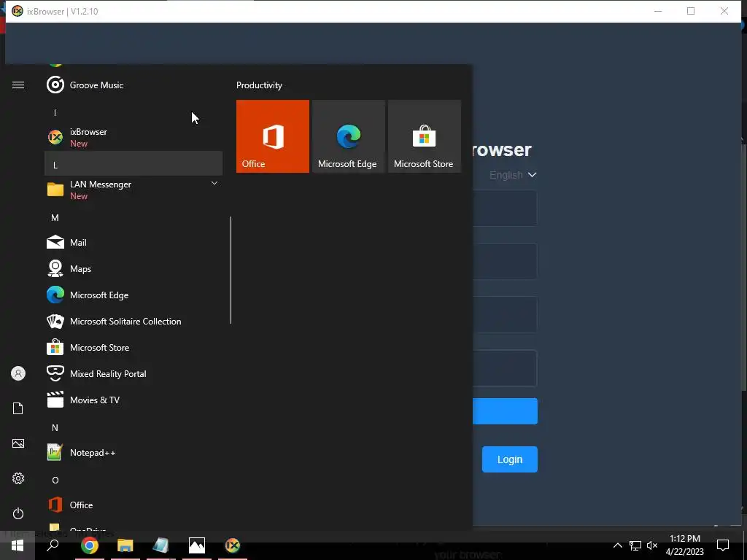
Task: Open Google Chrome from the taskbar
Action: (x=90, y=545)
